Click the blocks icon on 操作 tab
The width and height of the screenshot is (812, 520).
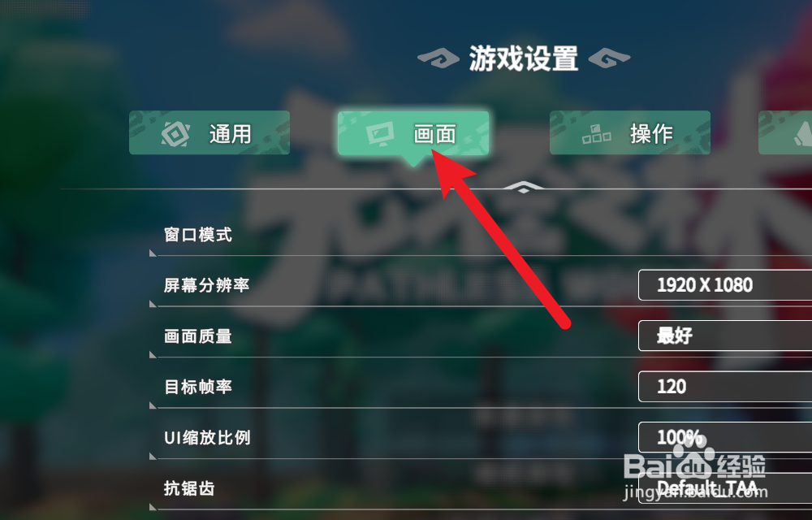(596, 134)
